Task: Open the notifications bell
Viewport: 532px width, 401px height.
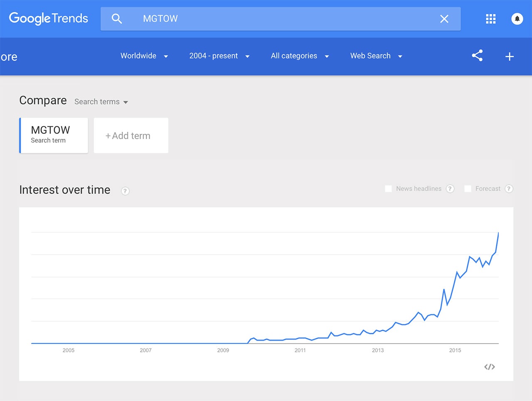Action: (x=517, y=19)
